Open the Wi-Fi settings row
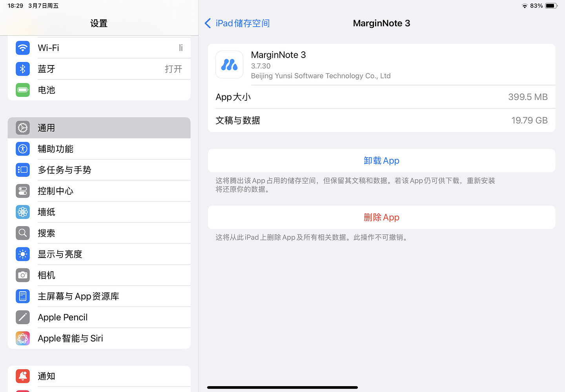The height and width of the screenshot is (392, 565). pos(99,48)
